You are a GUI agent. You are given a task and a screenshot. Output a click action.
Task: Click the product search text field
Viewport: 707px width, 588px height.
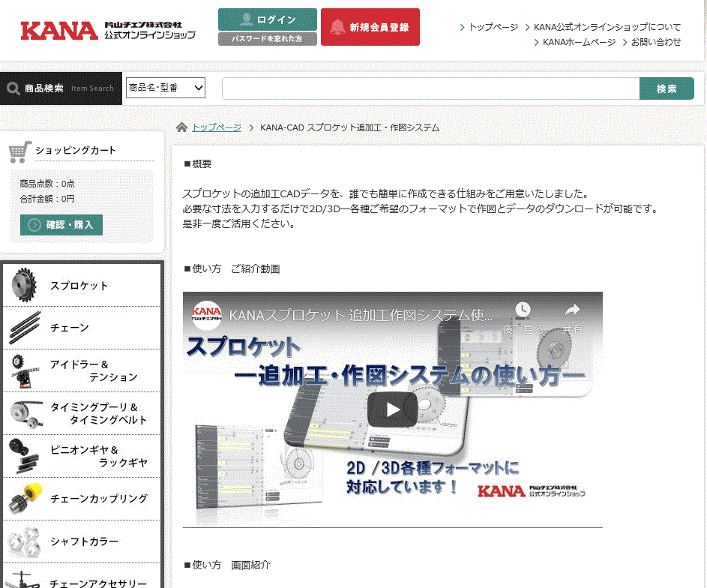click(x=431, y=88)
